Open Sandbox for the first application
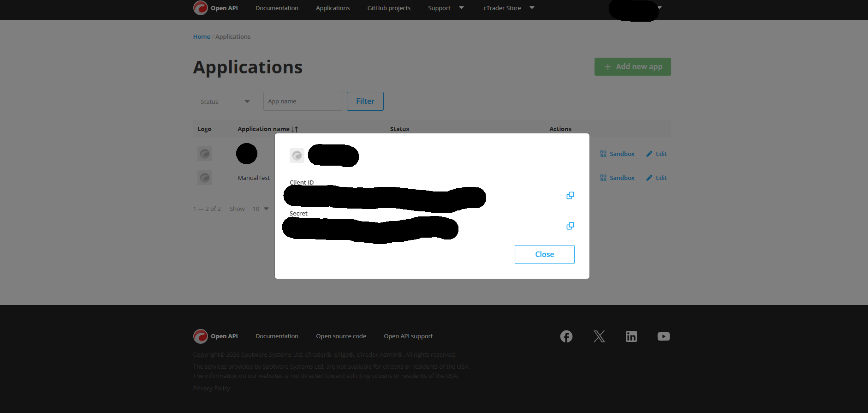This screenshot has height=413, width=868. [617, 154]
